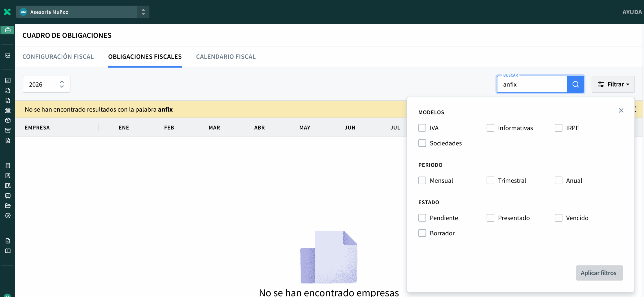
Task: Tick the Vencido status checkbox
Action: point(558,218)
